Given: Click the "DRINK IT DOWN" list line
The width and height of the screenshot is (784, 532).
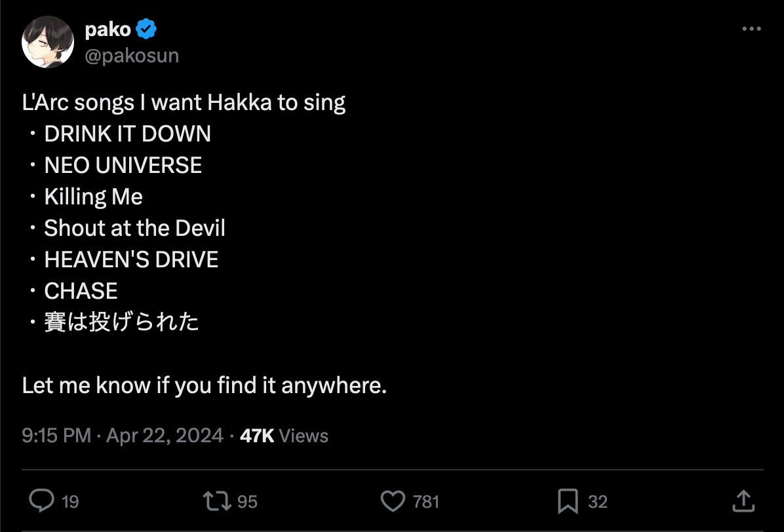Looking at the screenshot, I should coord(127,134).
